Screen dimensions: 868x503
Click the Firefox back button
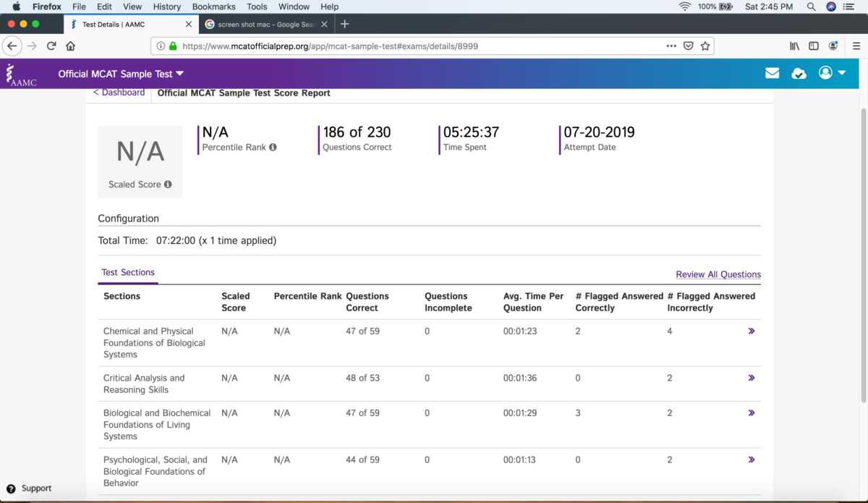click(x=12, y=46)
